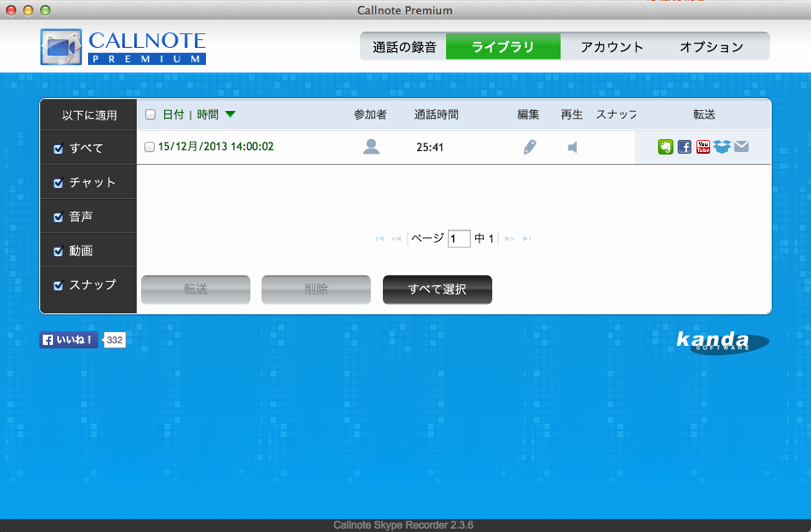Go to next page arrow
Image resolution: width=811 pixels, height=532 pixels.
509,238
